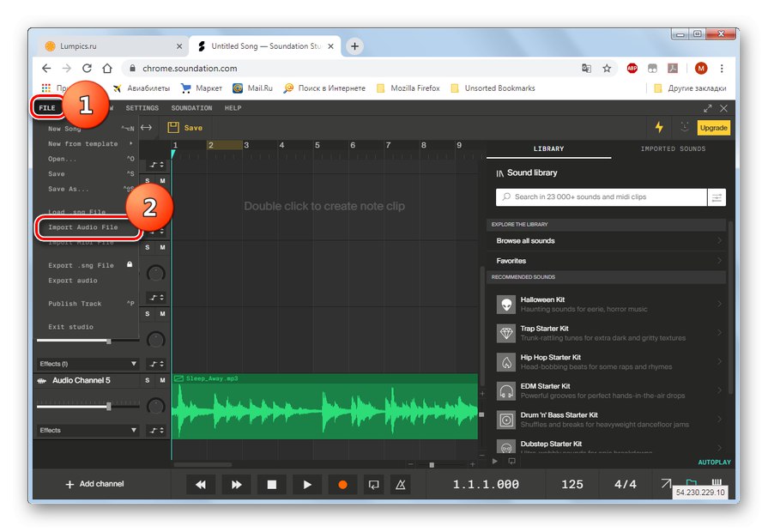Viewport: 768px width, 532px height.
Task: Reload the browser page
Action: 87,68
